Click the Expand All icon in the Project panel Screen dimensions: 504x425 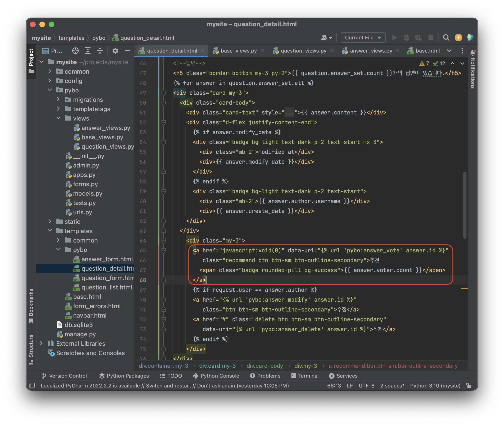click(x=88, y=51)
